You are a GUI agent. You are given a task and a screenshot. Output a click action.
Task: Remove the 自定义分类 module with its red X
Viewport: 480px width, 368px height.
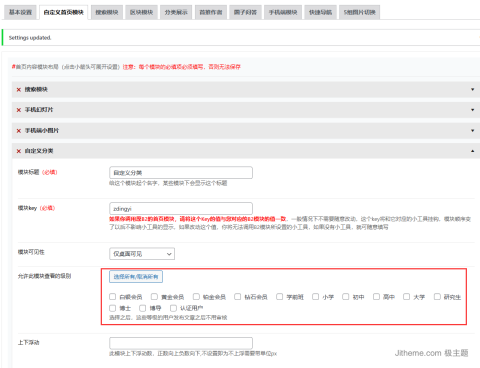19,151
